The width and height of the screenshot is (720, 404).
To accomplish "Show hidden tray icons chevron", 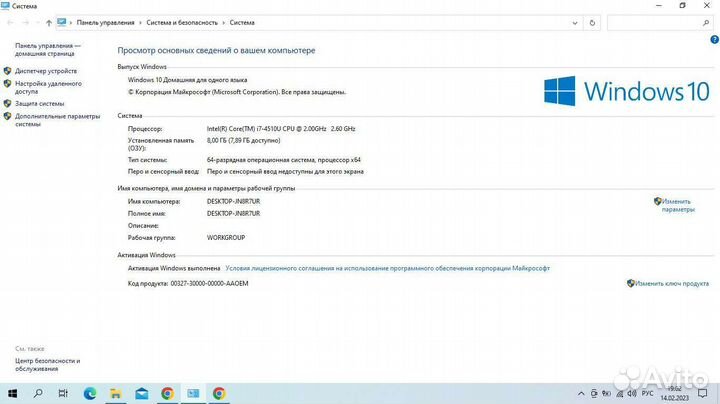I will tap(581, 393).
